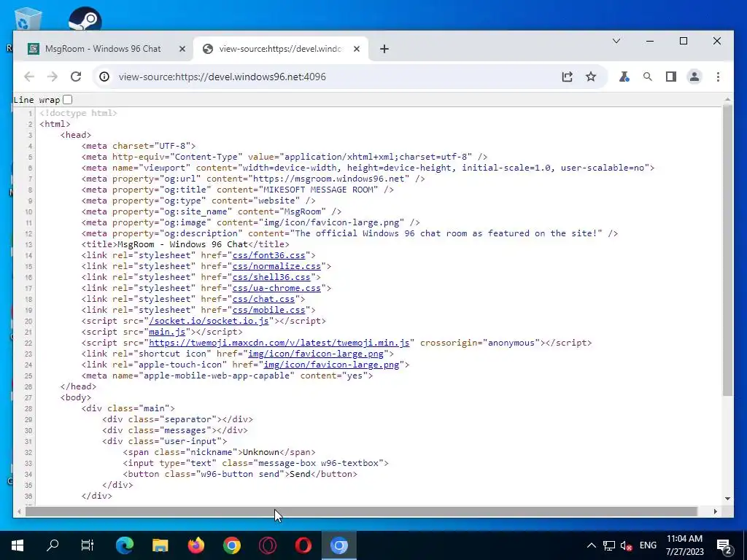Screen dimensions: 747x560
Task: Reload the view-source page
Action: coord(76,77)
